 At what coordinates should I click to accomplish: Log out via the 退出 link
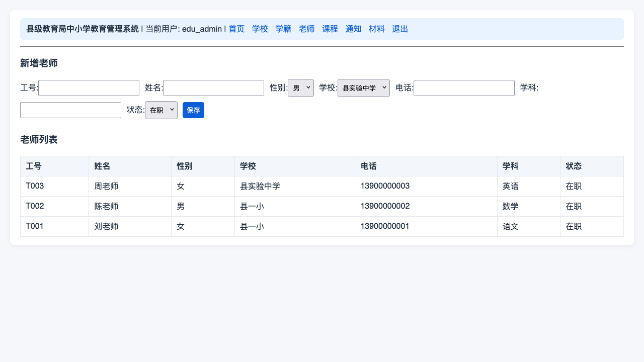click(400, 29)
